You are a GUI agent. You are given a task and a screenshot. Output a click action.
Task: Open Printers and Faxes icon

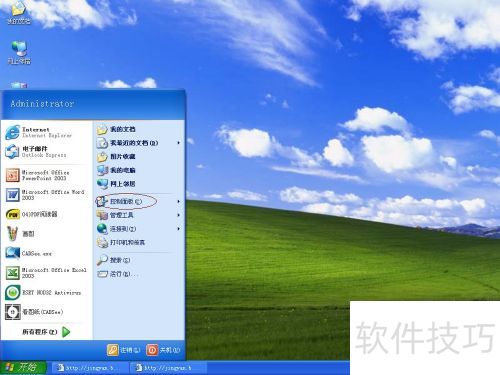(102, 243)
